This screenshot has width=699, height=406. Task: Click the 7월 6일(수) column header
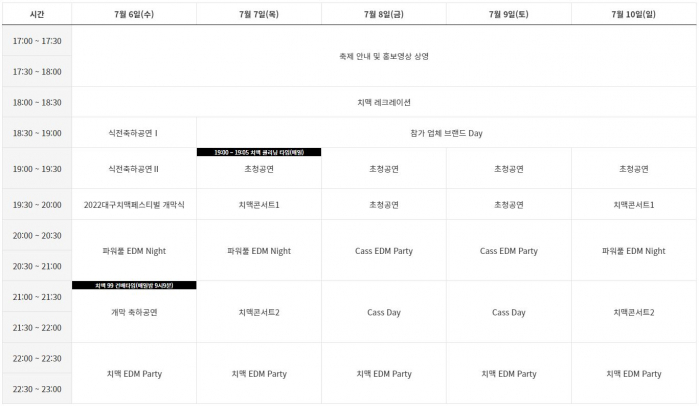pyautogui.click(x=134, y=15)
